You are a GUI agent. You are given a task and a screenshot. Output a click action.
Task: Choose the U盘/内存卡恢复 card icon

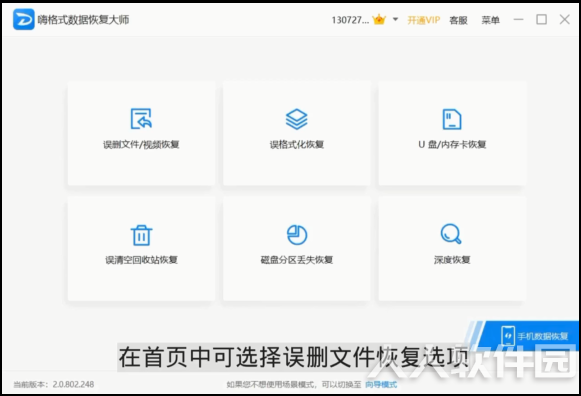click(x=452, y=119)
